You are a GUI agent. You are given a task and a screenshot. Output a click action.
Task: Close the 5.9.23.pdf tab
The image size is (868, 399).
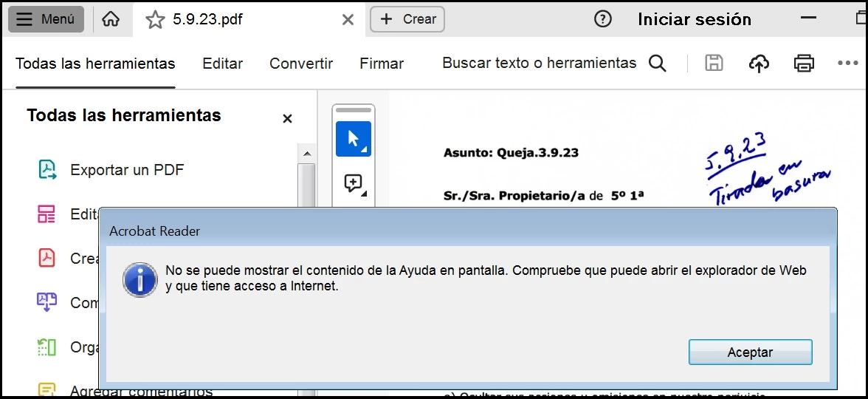click(348, 20)
